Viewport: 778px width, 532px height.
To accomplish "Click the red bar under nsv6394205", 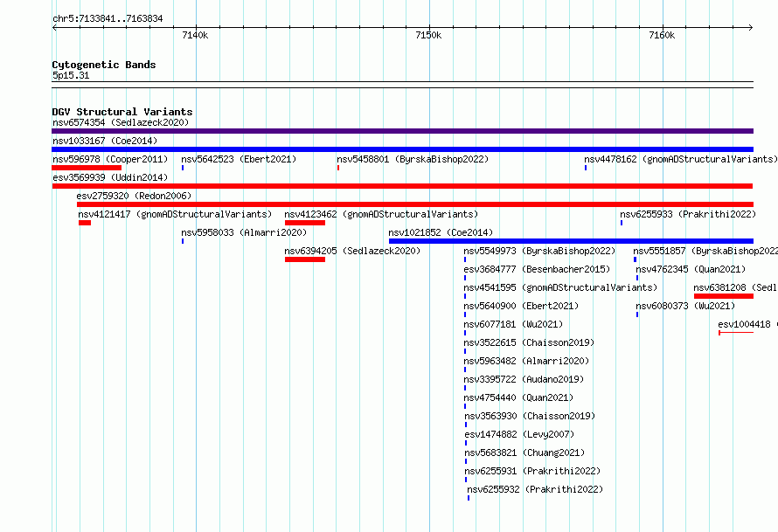I will tap(305, 259).
